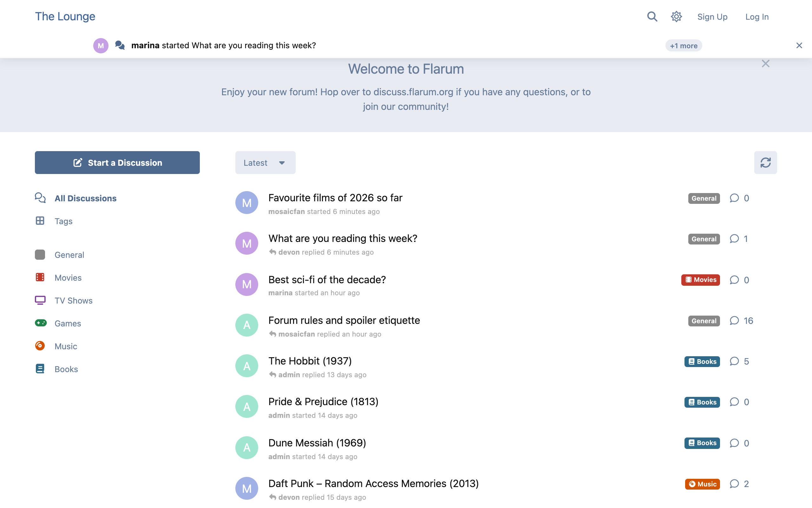
Task: Click the theme settings sun icon
Action: [x=676, y=17]
